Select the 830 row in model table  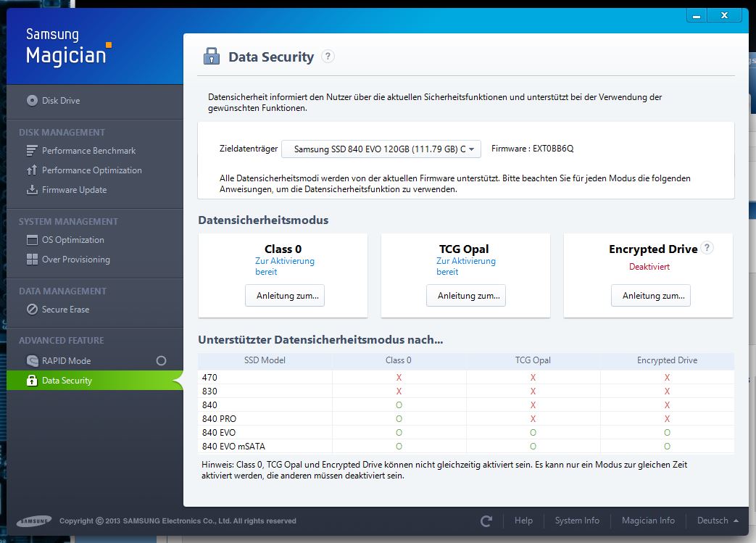coord(466,391)
